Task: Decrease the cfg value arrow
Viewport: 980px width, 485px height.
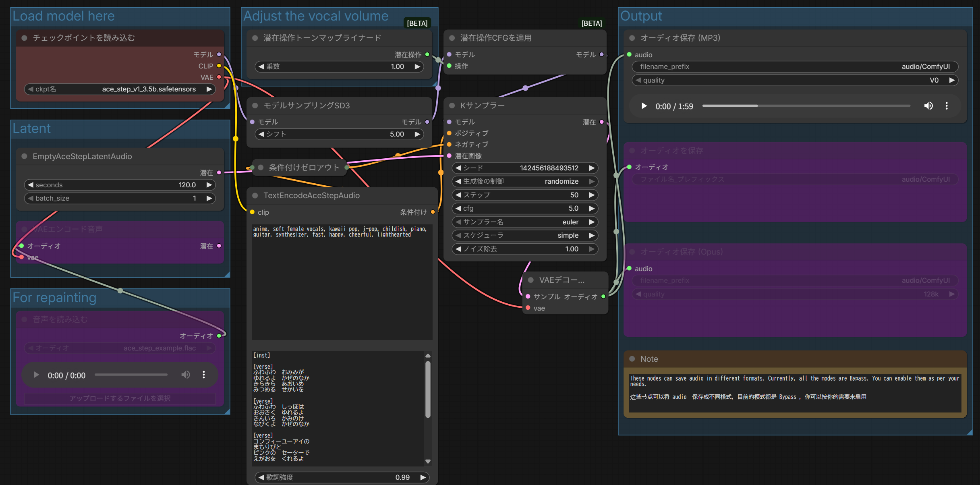Action: [458, 208]
